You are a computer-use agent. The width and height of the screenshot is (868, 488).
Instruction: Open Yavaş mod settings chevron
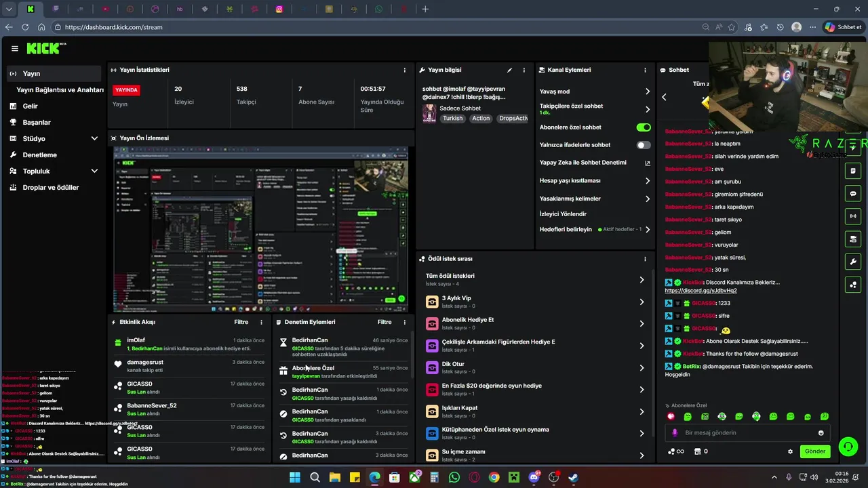tap(647, 91)
